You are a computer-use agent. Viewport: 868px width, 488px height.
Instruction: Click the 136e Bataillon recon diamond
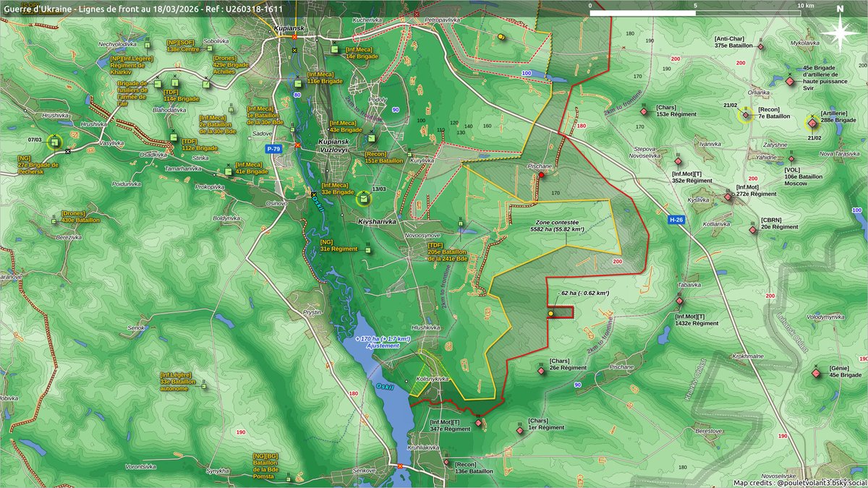point(446,463)
